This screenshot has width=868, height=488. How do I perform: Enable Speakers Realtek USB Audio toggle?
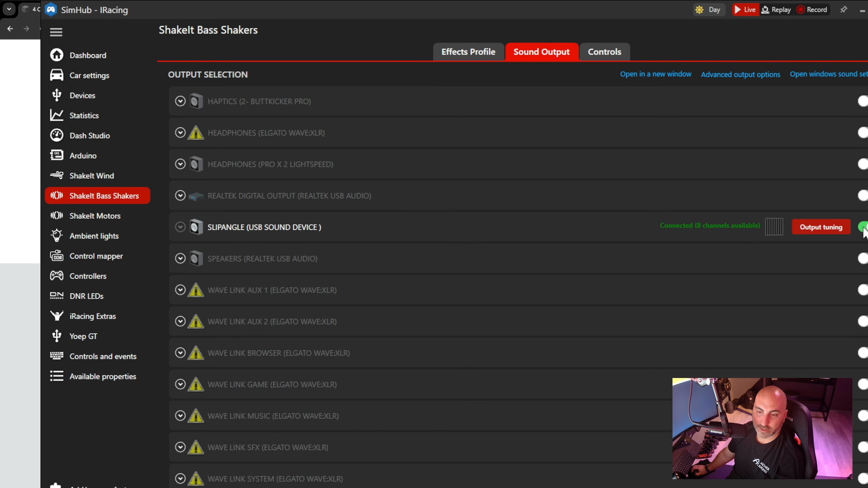tap(863, 259)
